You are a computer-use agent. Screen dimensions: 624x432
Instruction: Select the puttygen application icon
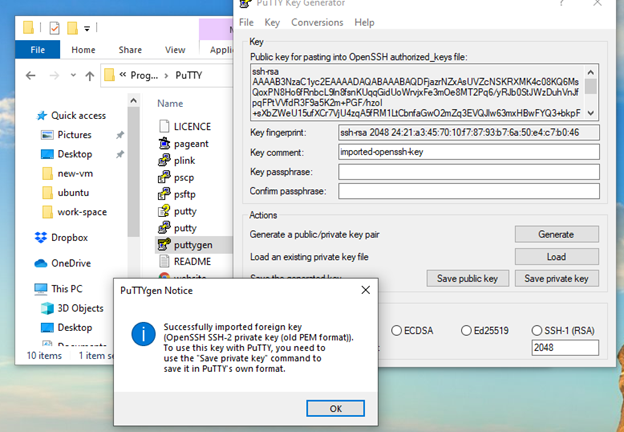click(164, 245)
